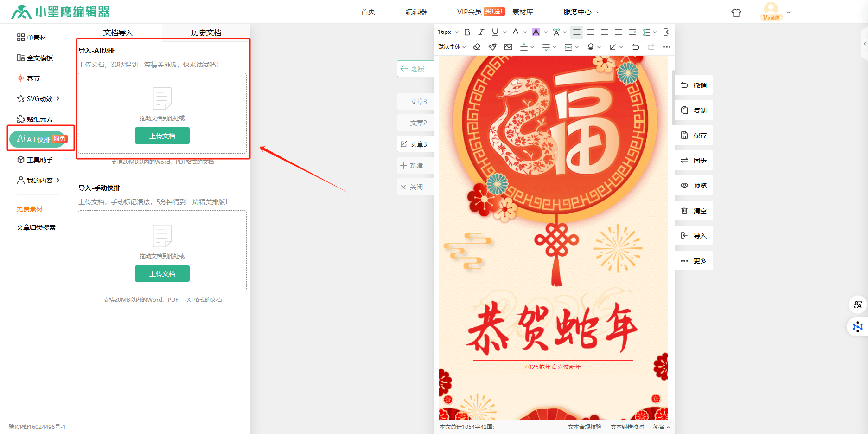This screenshot has height=434, width=868.
Task: Click the undo arrow in toolbar
Action: (635, 47)
